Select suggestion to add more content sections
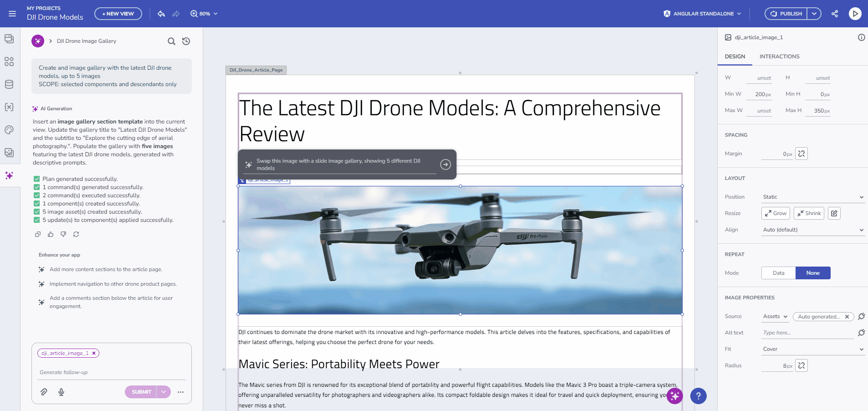Viewport: 868px width, 411px height. coord(106,269)
